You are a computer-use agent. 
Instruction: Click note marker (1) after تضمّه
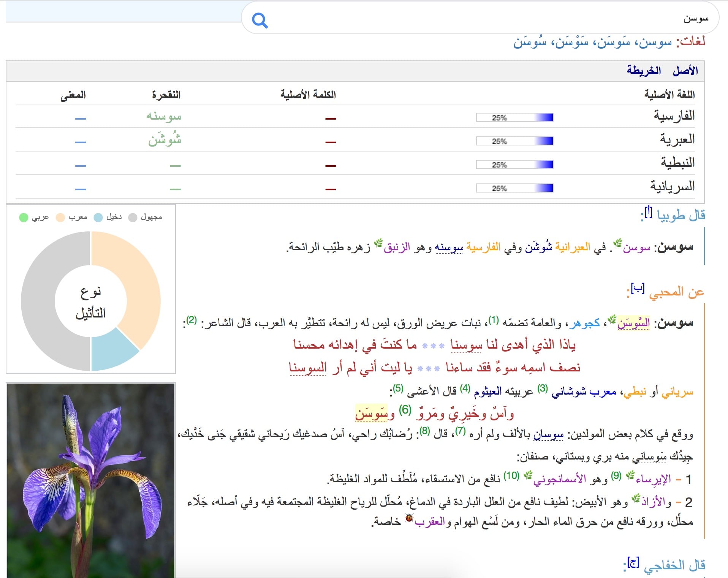[x=494, y=320]
